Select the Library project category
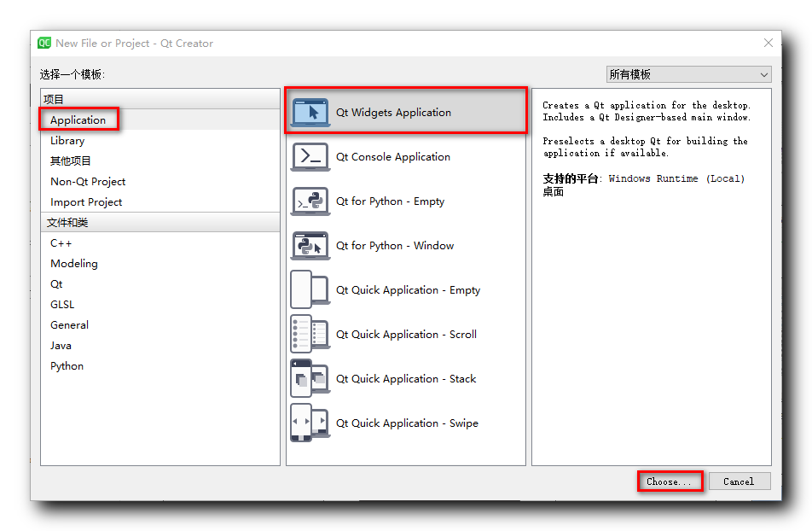Image resolution: width=812 pixels, height=531 pixels. [x=160, y=141]
